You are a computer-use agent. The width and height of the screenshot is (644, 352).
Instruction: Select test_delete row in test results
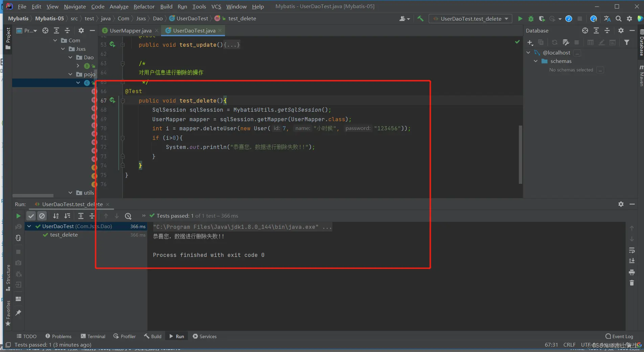click(x=86, y=235)
